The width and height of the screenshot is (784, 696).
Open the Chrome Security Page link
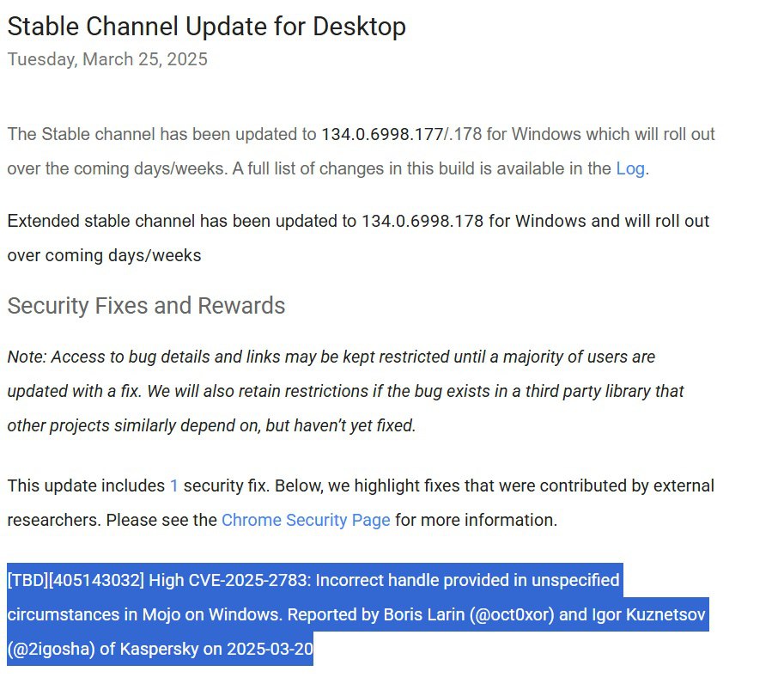pyautogui.click(x=306, y=520)
